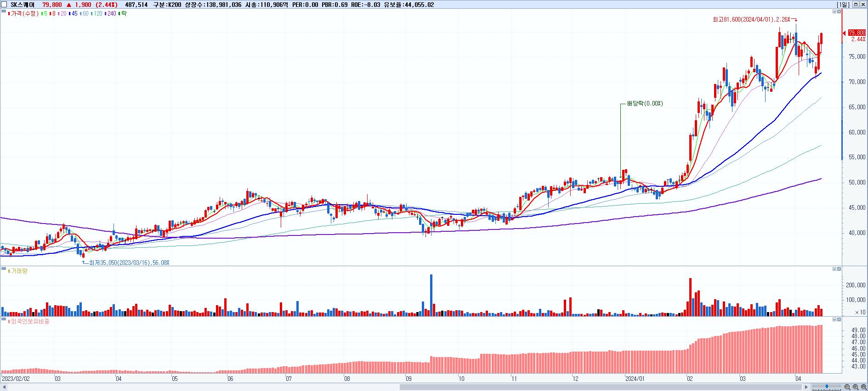The height and width of the screenshot is (391, 868).
Task: Click the zoom out magnifier icon
Action: [x=847, y=387]
